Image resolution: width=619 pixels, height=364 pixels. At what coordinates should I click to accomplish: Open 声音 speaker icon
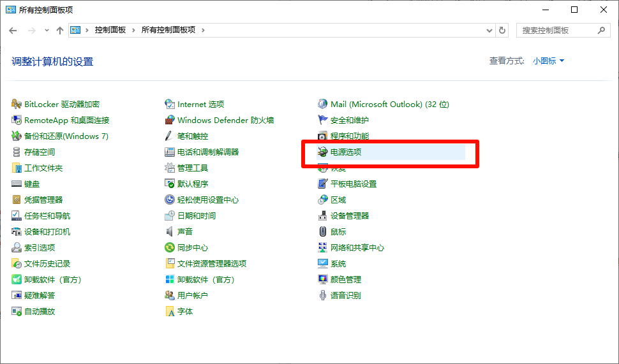(x=169, y=231)
